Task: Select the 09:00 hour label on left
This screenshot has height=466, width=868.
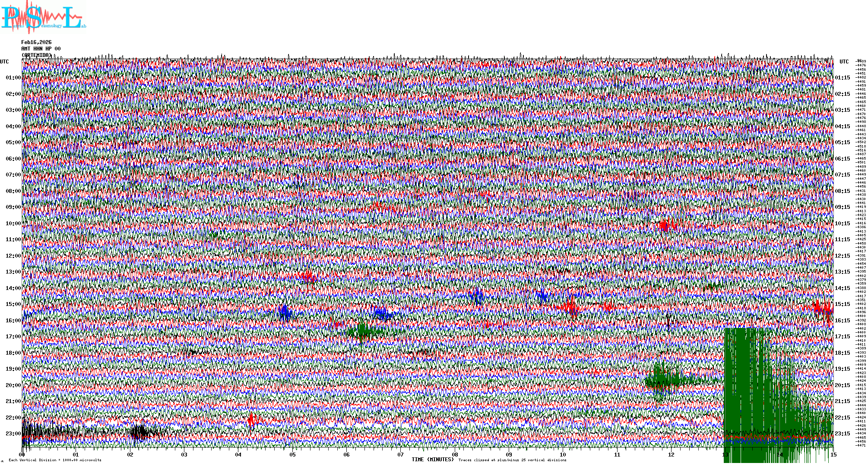Action: (x=13, y=207)
